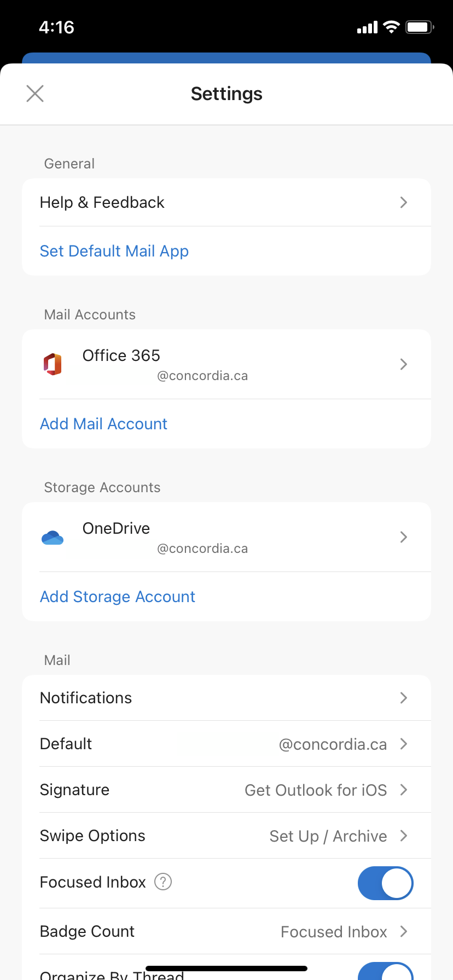Image resolution: width=453 pixels, height=980 pixels.
Task: Toggle the Organize By Thread switch
Action: (385, 971)
